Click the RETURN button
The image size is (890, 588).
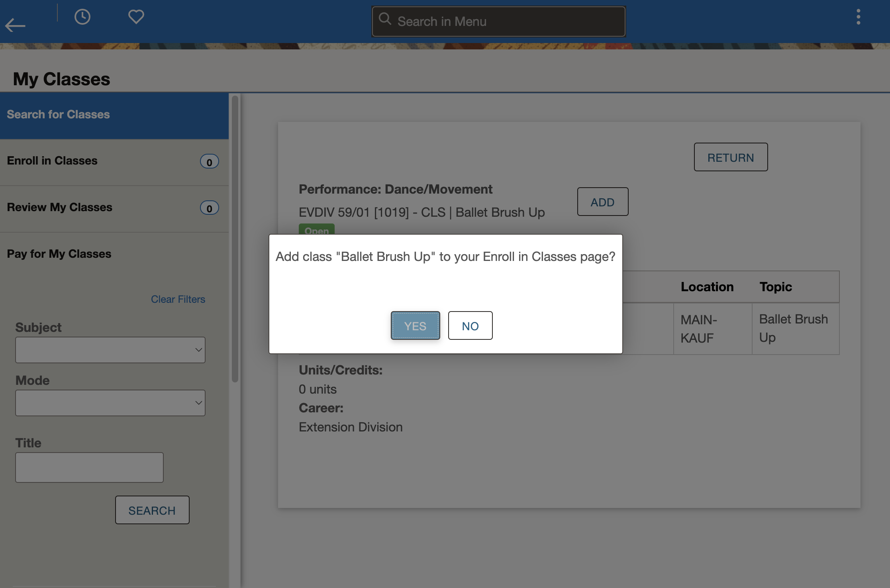731,157
